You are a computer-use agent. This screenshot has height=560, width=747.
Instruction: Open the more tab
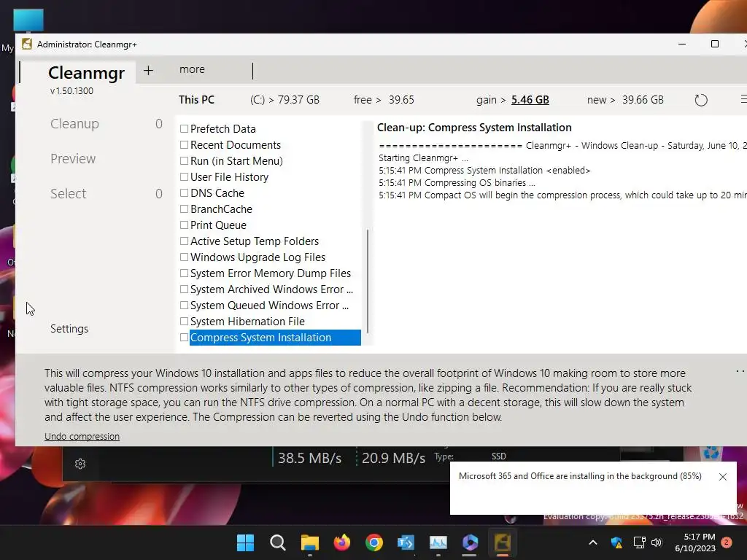192,69
